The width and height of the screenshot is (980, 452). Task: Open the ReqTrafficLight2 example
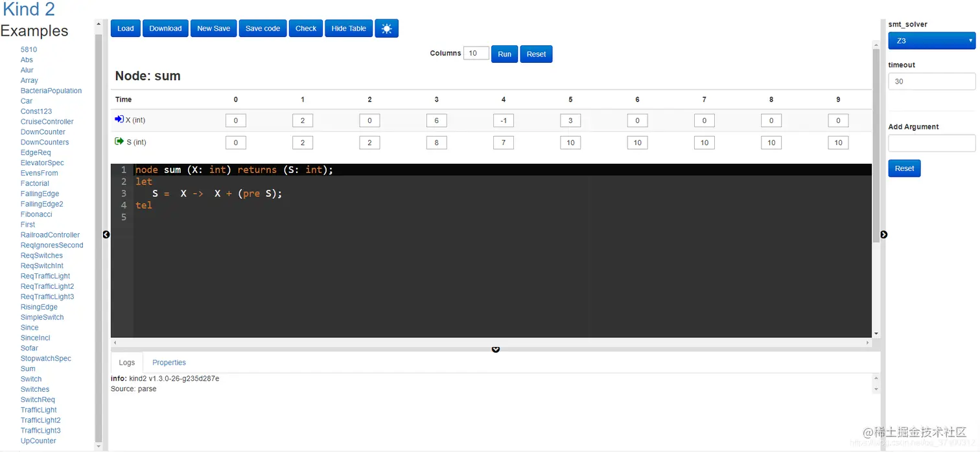[47, 286]
